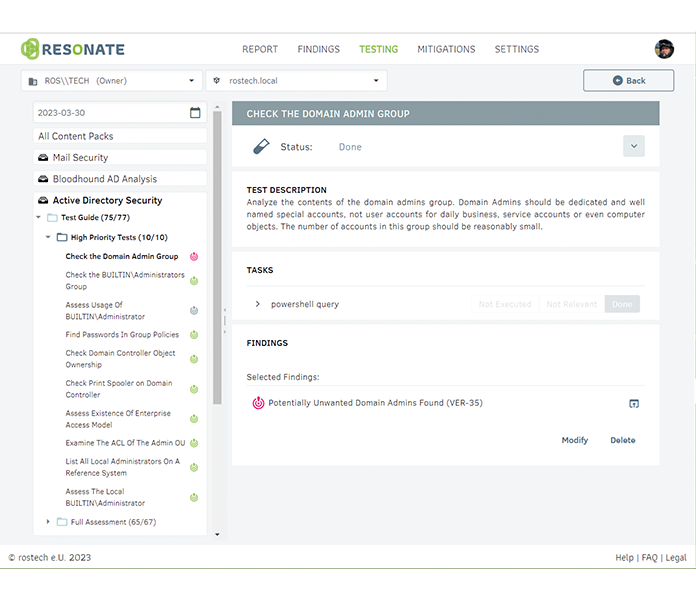Select Find Passwords In Group Policies test
696x600 pixels.
[122, 335]
